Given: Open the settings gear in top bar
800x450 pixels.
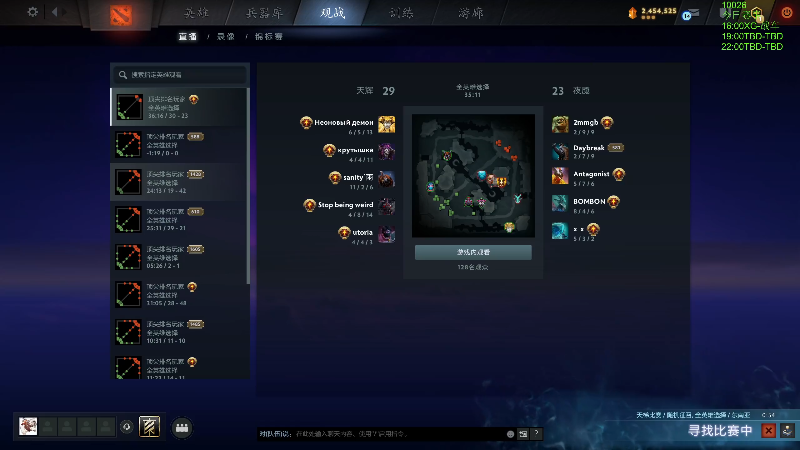Looking at the screenshot, I should click(x=33, y=12).
